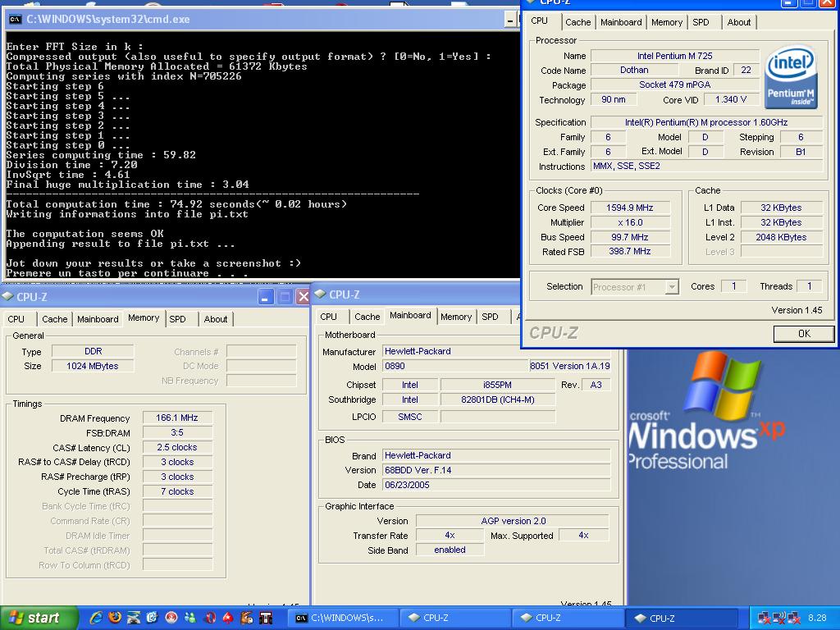Minimize the memory timings CPU-Z window
840x630 pixels.
pos(266,297)
